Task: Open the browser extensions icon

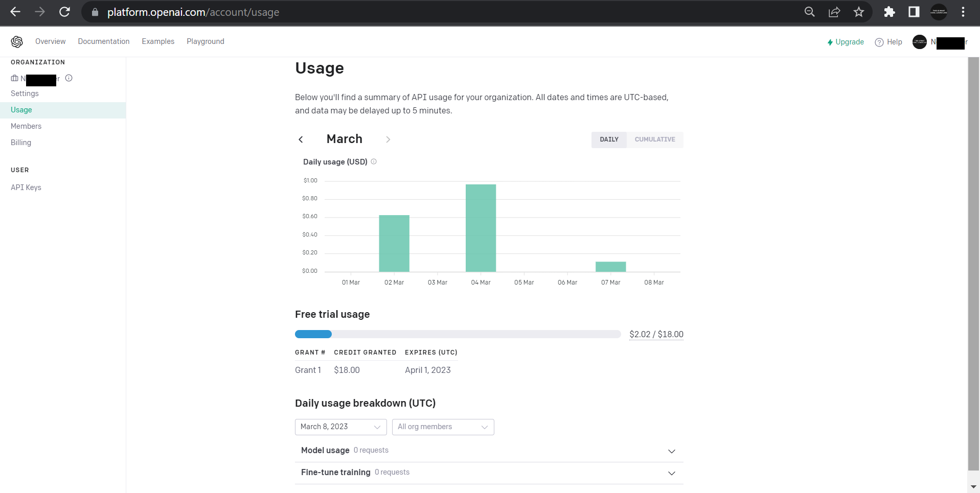Action: [x=889, y=11]
